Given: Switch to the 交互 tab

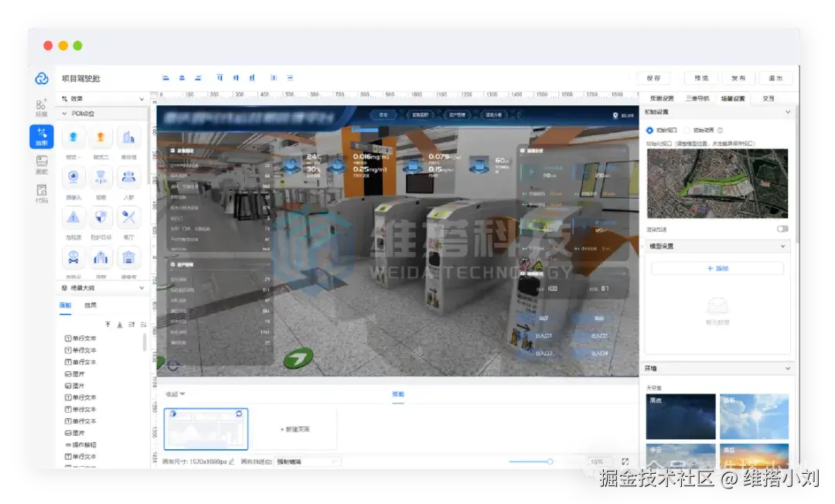Looking at the screenshot, I should (x=768, y=98).
